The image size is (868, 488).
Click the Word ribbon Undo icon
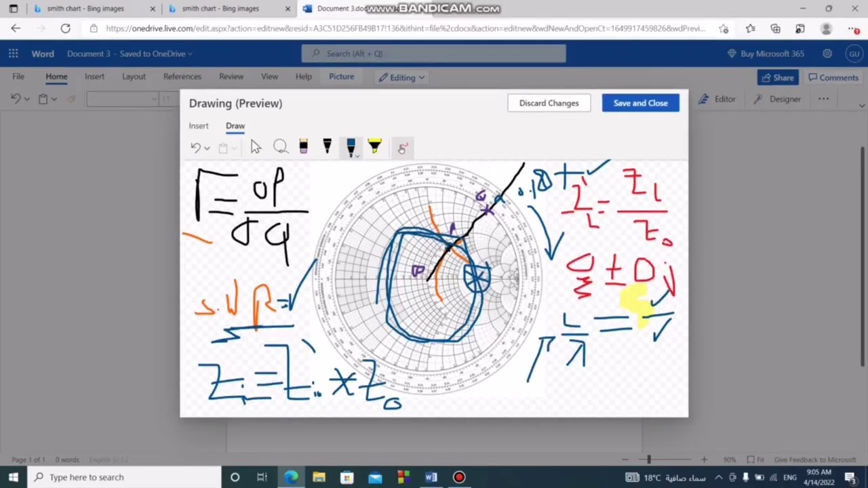click(16, 99)
